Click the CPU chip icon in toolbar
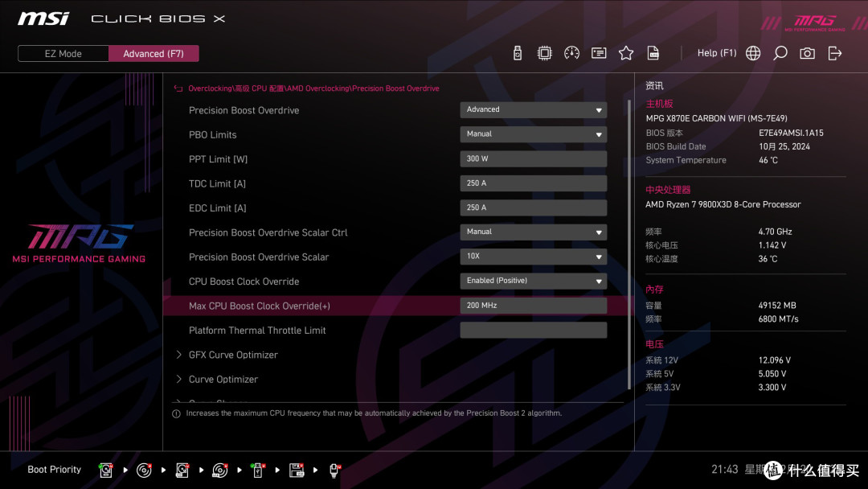The height and width of the screenshot is (489, 868). (544, 53)
